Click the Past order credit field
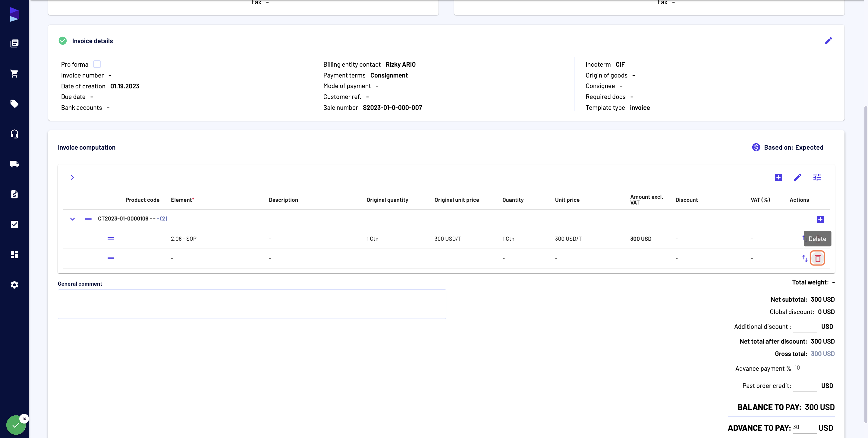Viewport: 868px width, 438px height. click(805, 386)
